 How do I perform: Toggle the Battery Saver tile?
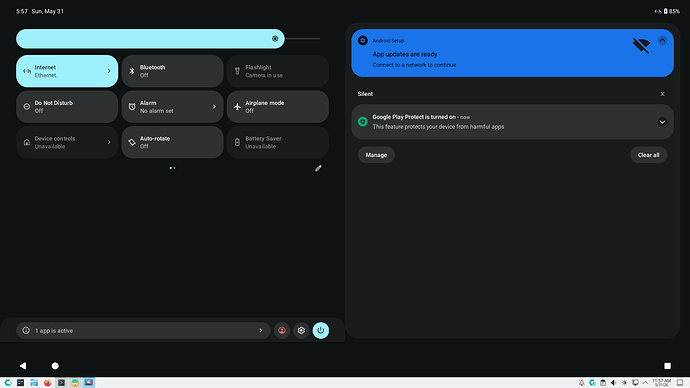click(278, 142)
